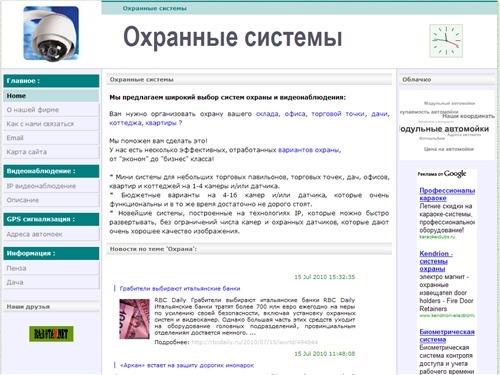This screenshot has height=375, width=500.
Task: Follow the 'офиса' link
Action: pos(295,114)
